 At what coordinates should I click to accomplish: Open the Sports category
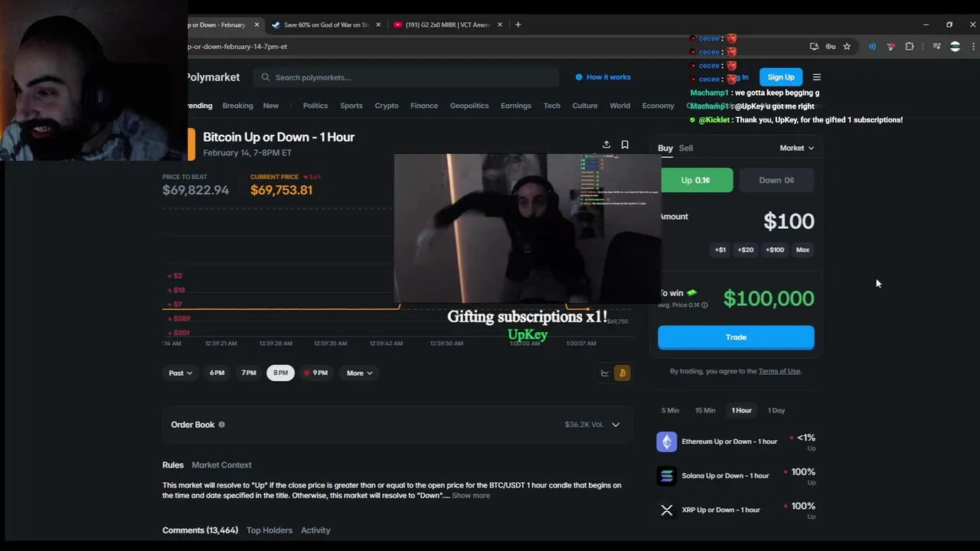351,106
